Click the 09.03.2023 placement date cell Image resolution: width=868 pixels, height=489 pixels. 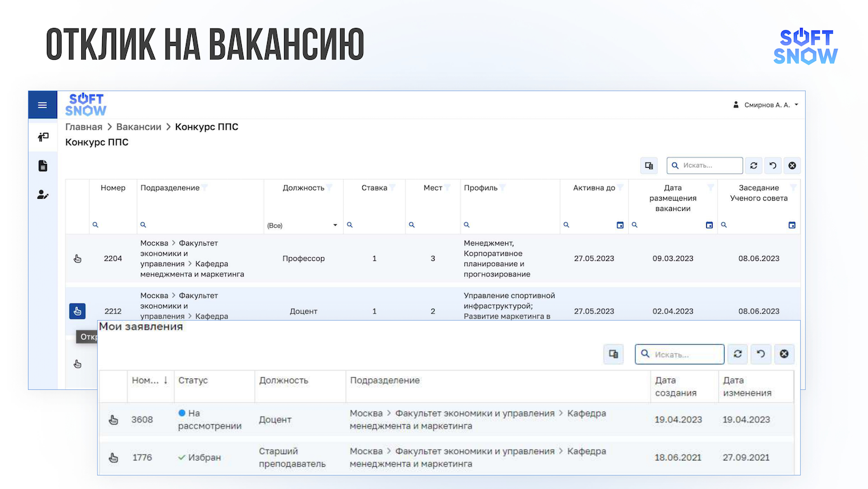point(673,258)
